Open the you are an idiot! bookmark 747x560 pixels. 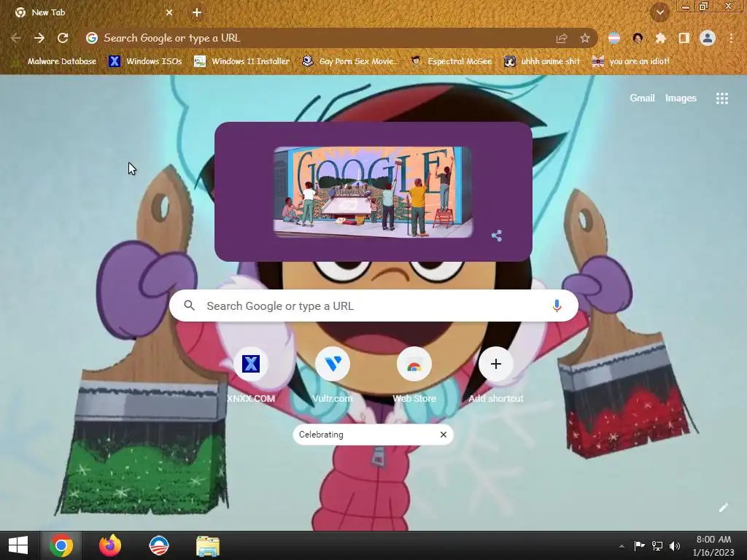(x=631, y=61)
